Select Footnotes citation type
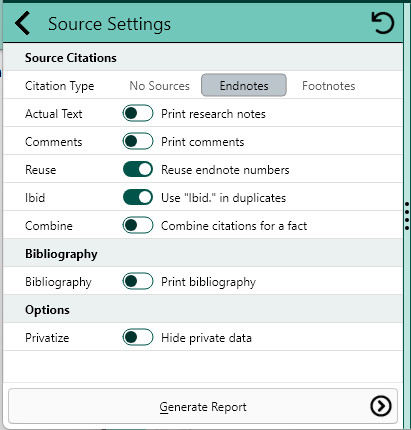 coord(328,86)
